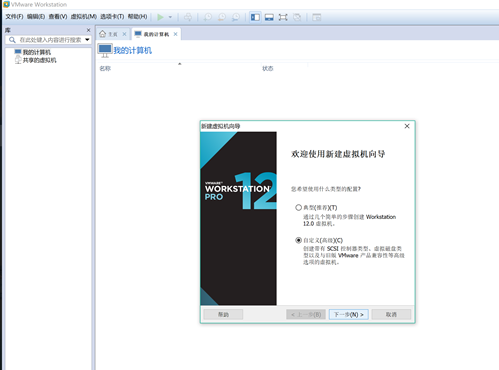Click the Manage Snapshots toolbar icon
This screenshot has height=370, width=499.
[236, 17]
